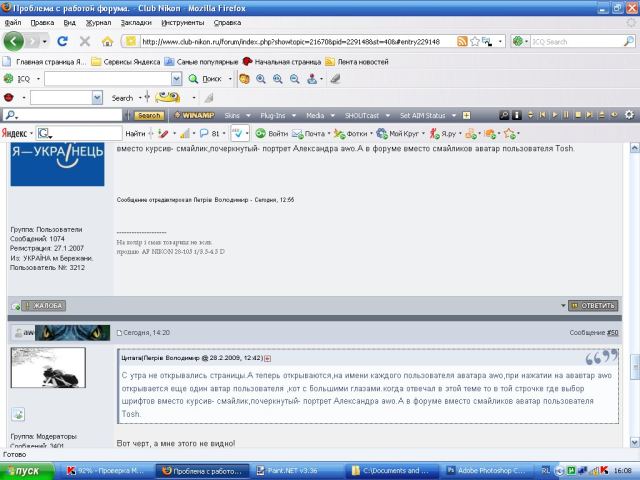Switch to Paint.NET v3.36 taskbar button
640x480 pixels.
coord(297,471)
